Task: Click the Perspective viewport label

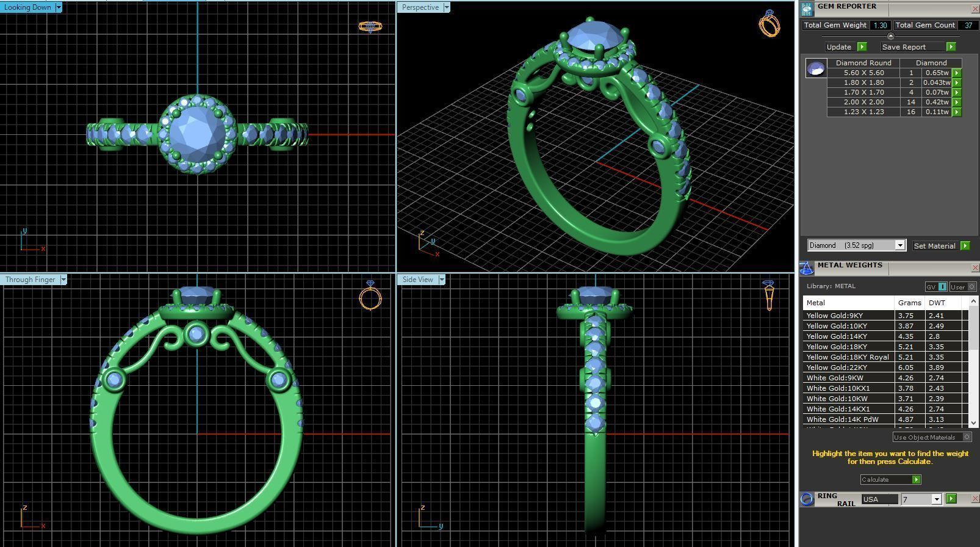Action: coord(420,7)
